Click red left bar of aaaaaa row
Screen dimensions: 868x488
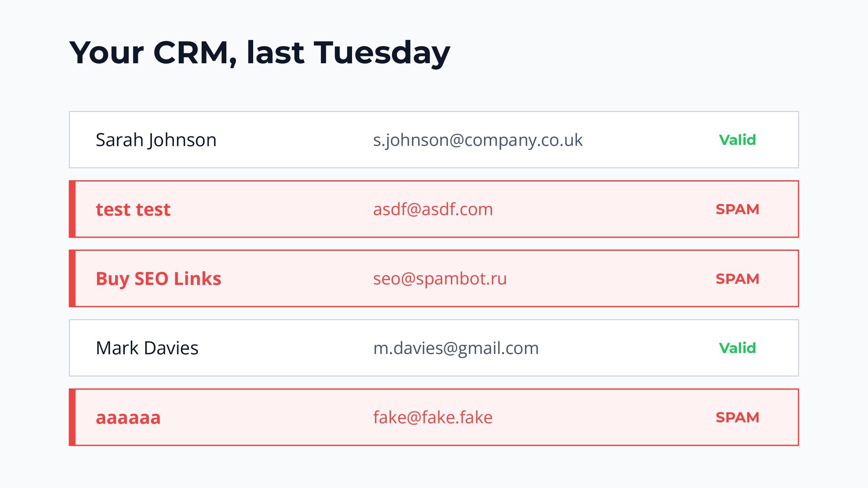[72, 417]
